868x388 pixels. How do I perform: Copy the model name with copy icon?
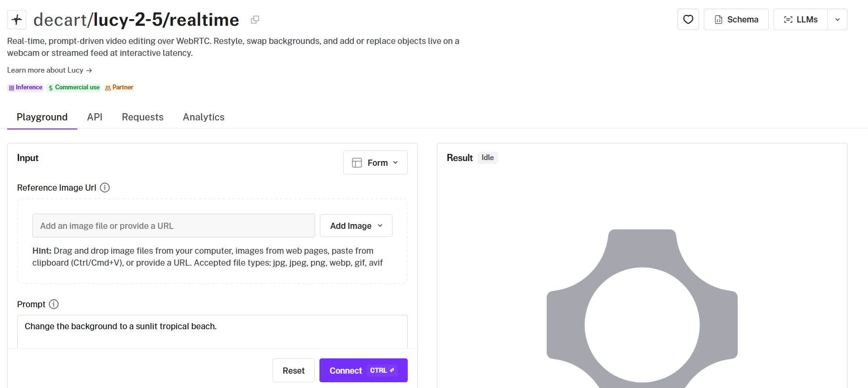(x=255, y=20)
